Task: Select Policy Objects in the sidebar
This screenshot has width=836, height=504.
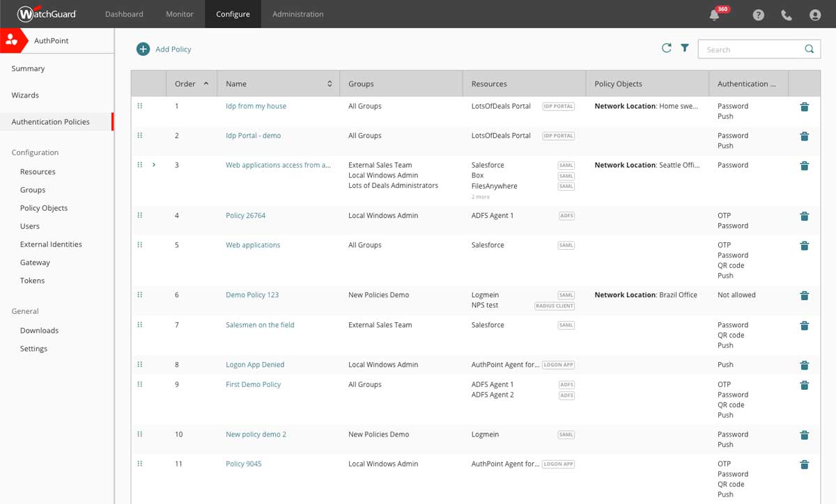Action: pyautogui.click(x=44, y=208)
